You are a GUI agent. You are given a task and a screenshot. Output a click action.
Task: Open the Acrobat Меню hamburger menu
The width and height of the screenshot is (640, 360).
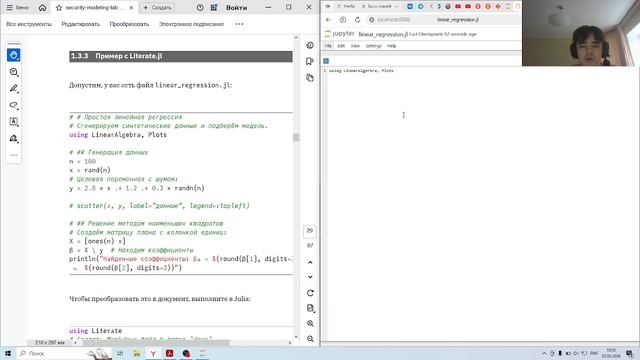coord(18,8)
